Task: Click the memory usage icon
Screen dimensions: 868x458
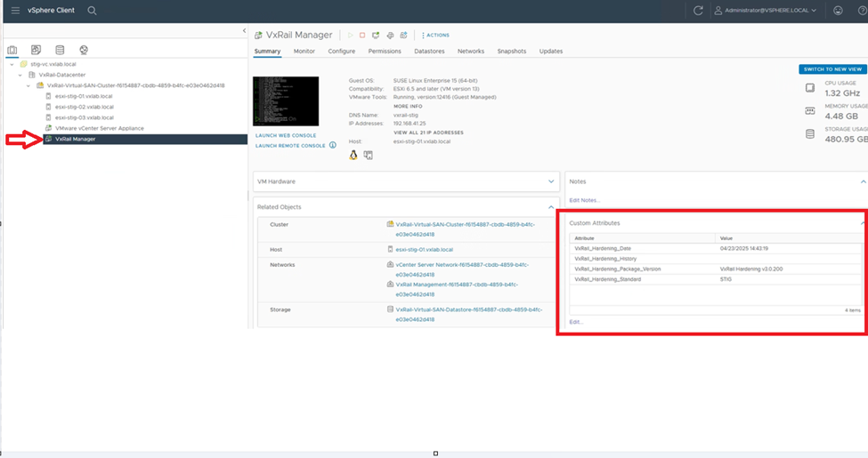Action: point(810,111)
